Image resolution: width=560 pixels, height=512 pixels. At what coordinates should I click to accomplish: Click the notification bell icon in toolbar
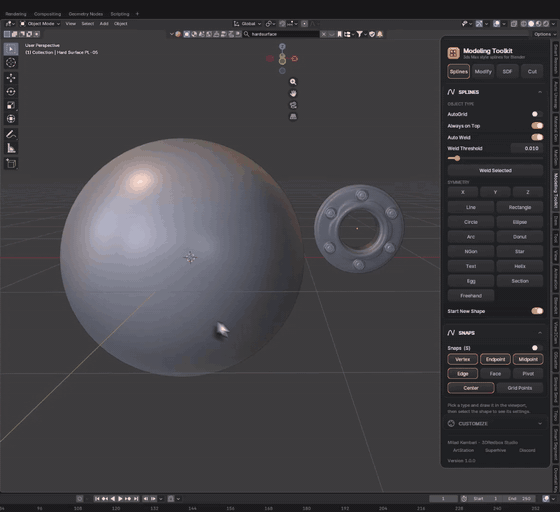pos(380,34)
